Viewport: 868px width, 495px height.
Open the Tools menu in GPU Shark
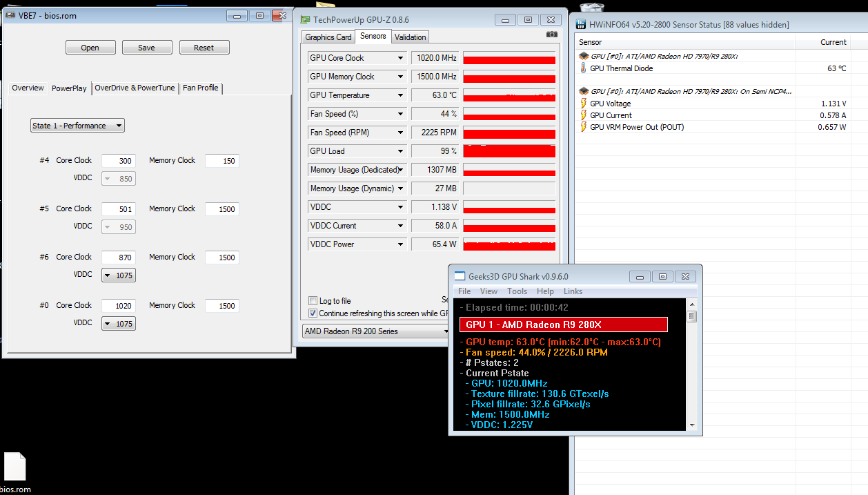coord(517,291)
